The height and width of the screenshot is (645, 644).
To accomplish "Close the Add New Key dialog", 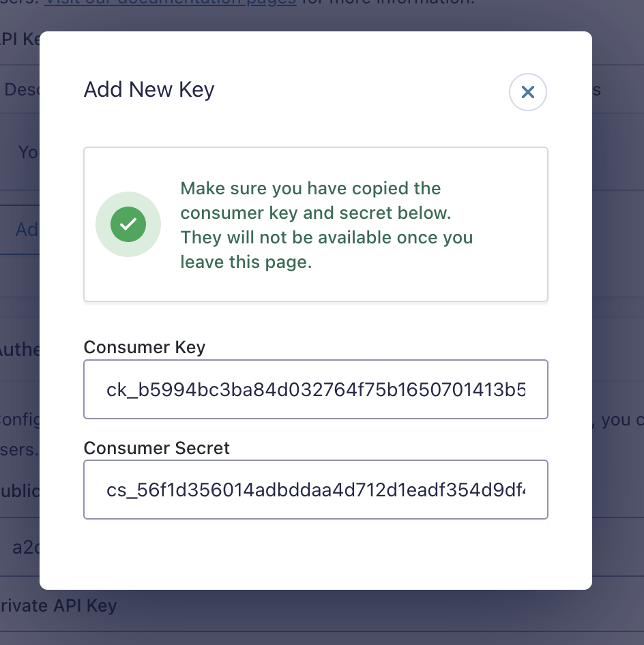I will click(x=527, y=92).
